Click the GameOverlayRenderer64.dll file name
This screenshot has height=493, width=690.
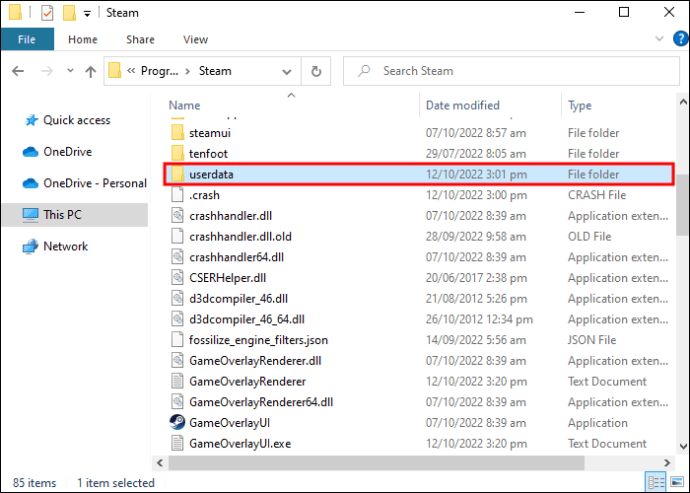click(261, 402)
